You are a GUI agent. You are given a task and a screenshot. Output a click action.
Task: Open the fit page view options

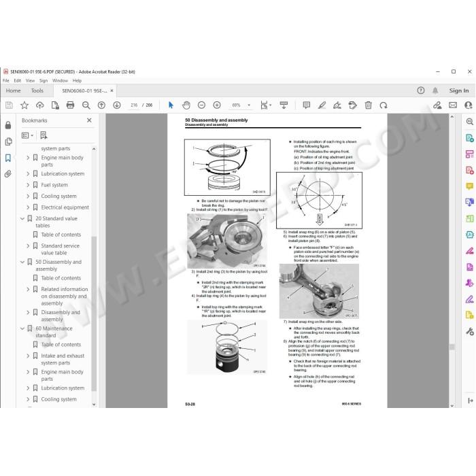pyautogui.click(x=266, y=105)
